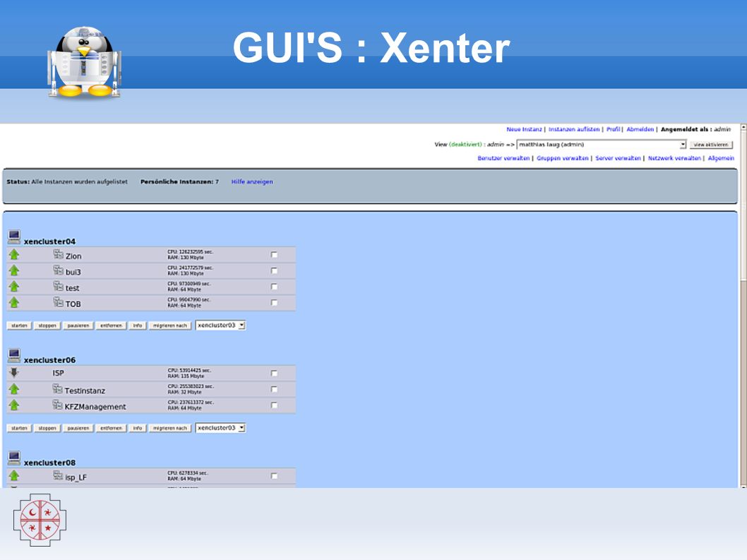Open Neue Instanz menu link

[x=524, y=129]
